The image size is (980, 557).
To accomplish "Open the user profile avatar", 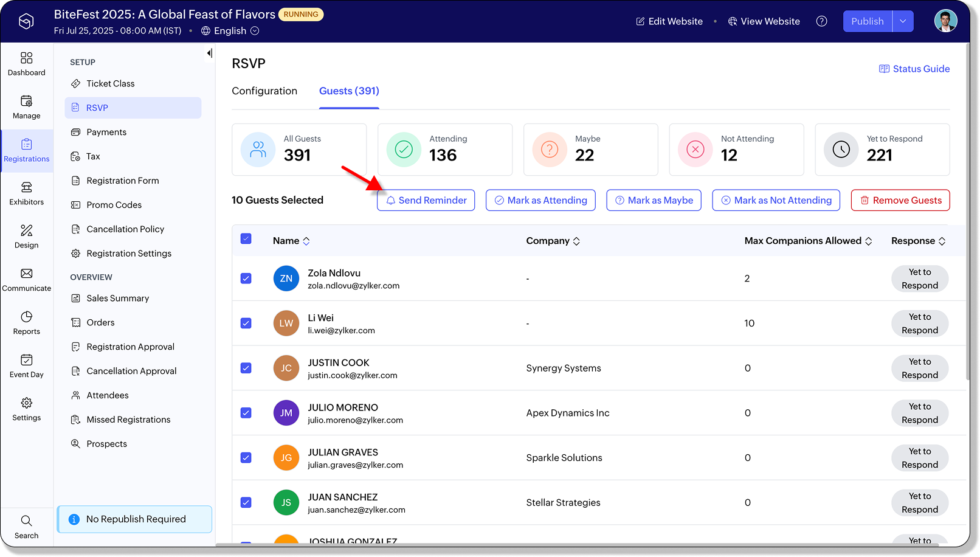I will [x=945, y=21].
